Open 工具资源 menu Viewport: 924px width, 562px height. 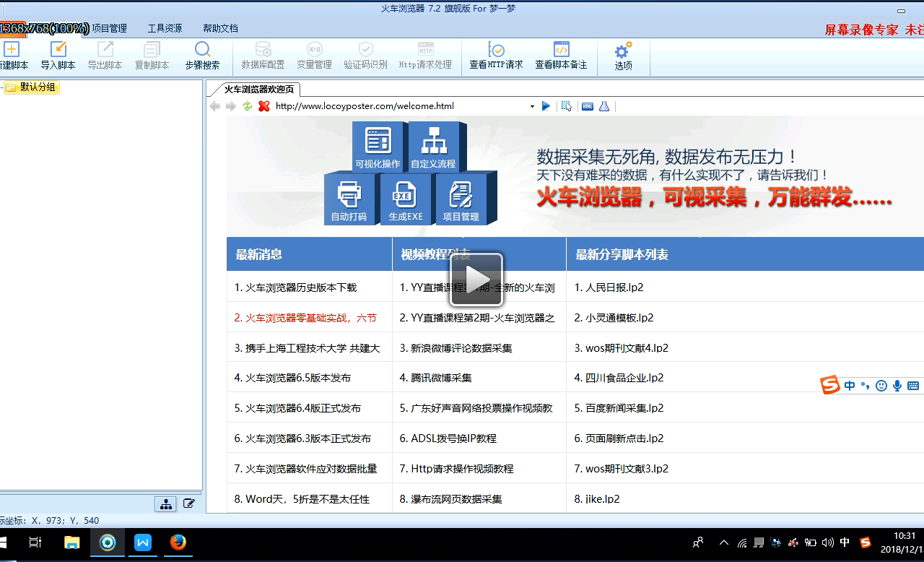(x=165, y=28)
